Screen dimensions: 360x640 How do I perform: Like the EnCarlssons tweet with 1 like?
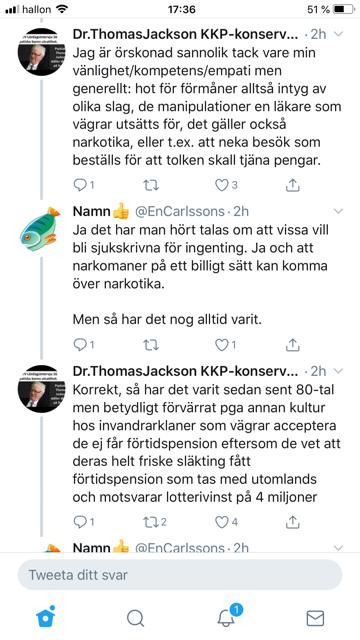(222, 345)
